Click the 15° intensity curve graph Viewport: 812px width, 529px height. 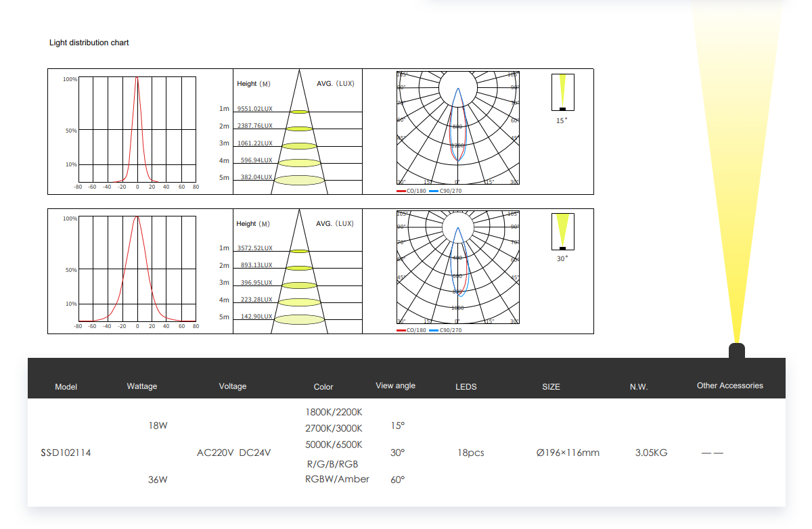click(137, 129)
